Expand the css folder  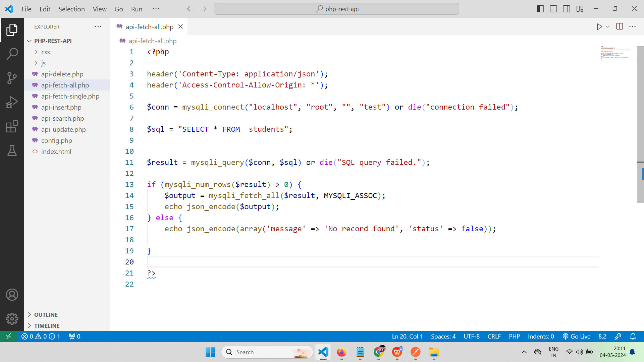(46, 52)
